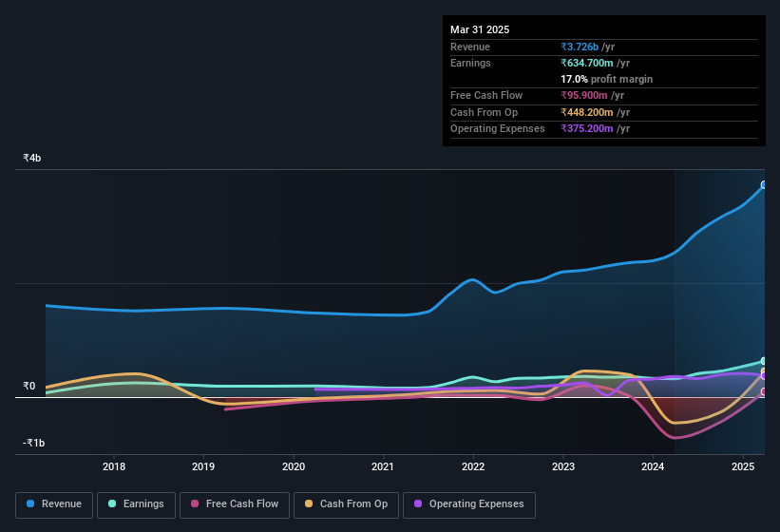Viewport: 780px width, 532px height.
Task: Click the ₹3.726b revenue value
Action: point(580,47)
